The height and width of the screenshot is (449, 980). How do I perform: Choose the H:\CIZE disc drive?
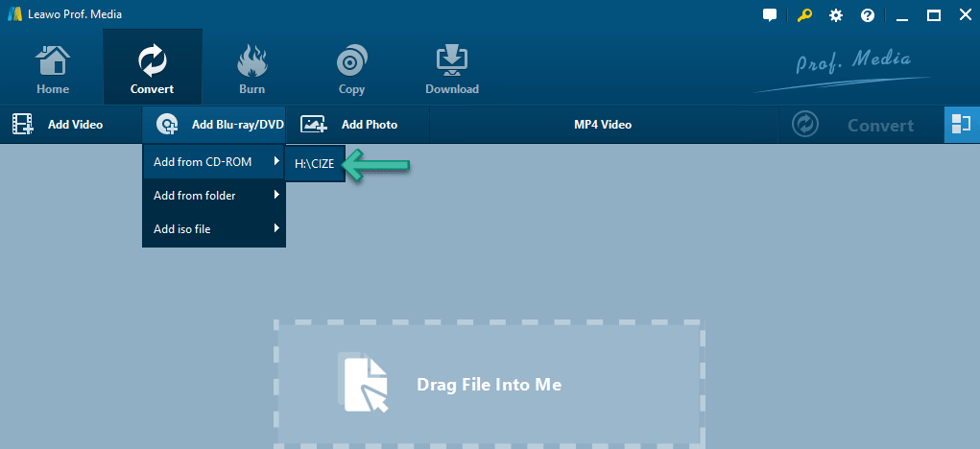click(x=315, y=164)
